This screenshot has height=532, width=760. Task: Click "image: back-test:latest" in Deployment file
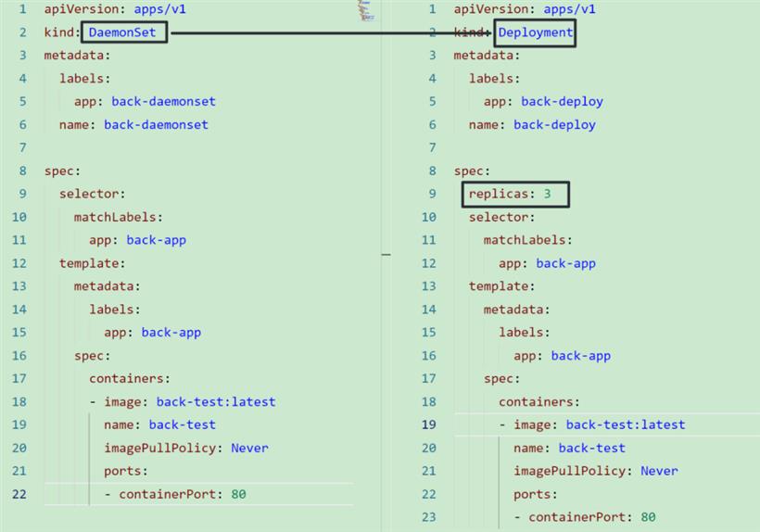click(600, 424)
